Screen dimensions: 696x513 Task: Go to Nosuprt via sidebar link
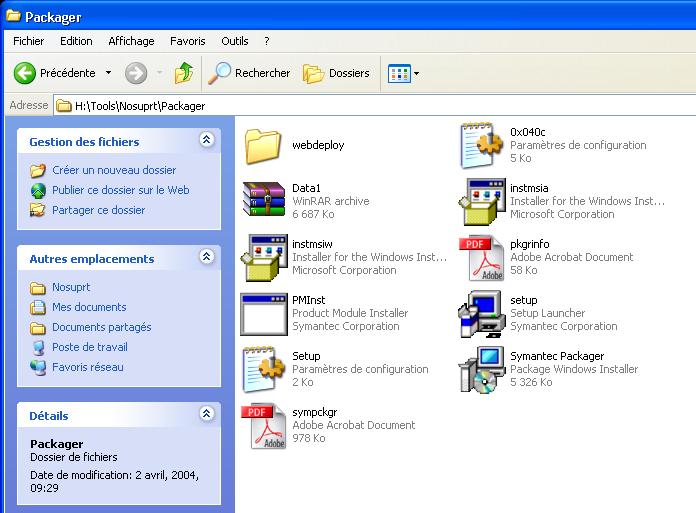71,287
